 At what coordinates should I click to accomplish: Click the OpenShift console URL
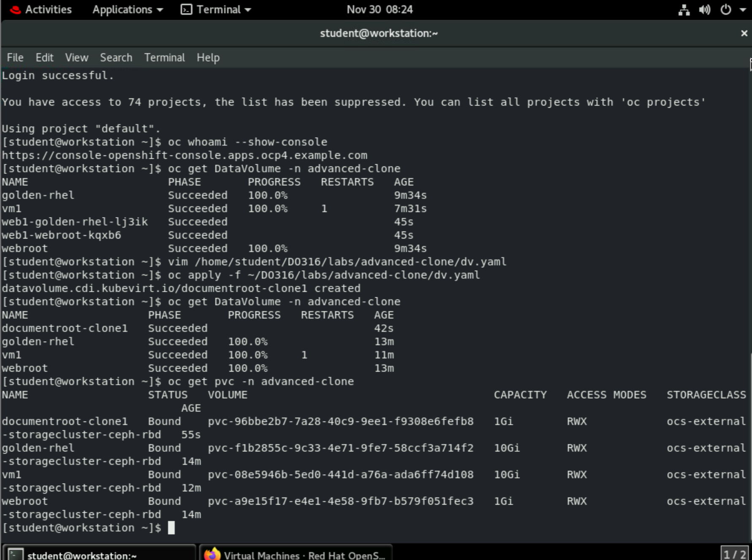[x=184, y=155]
